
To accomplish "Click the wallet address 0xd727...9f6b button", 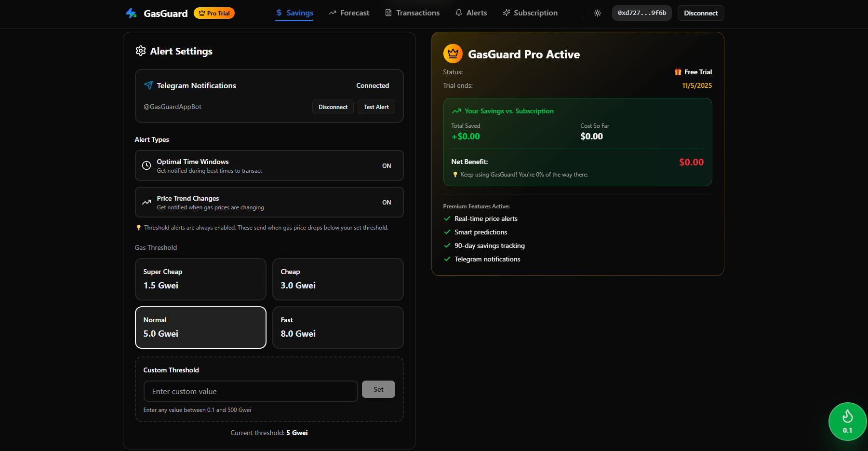I will [x=642, y=13].
